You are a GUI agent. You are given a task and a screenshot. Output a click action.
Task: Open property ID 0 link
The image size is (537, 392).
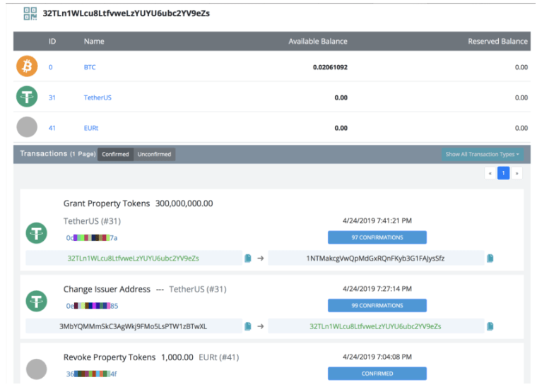[50, 67]
